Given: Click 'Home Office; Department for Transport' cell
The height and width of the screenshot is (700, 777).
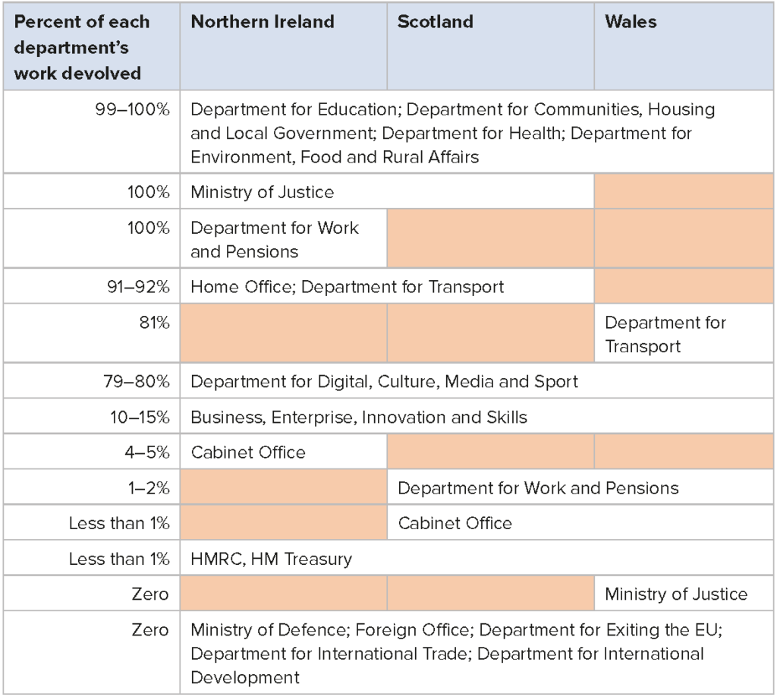Looking at the screenshot, I should pyautogui.click(x=387, y=286).
